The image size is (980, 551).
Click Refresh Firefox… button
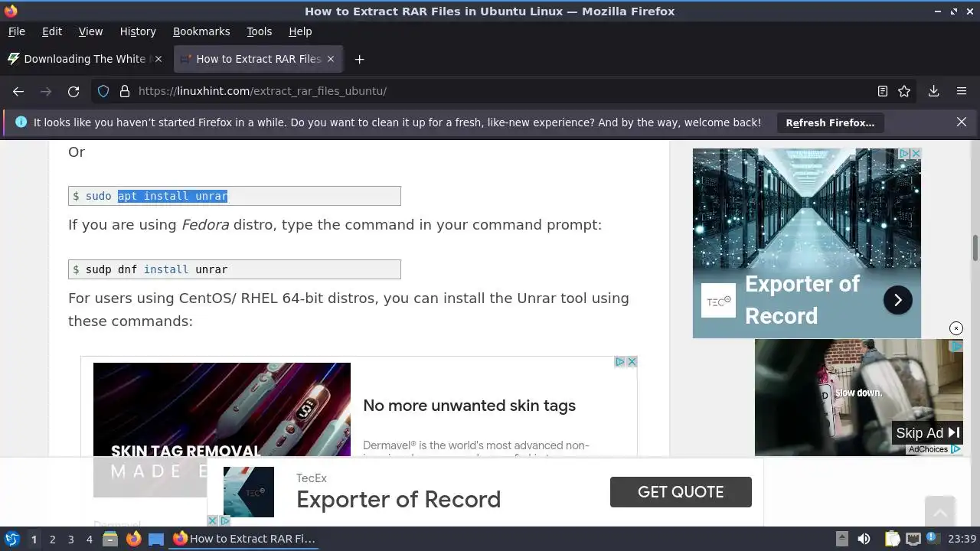830,122
